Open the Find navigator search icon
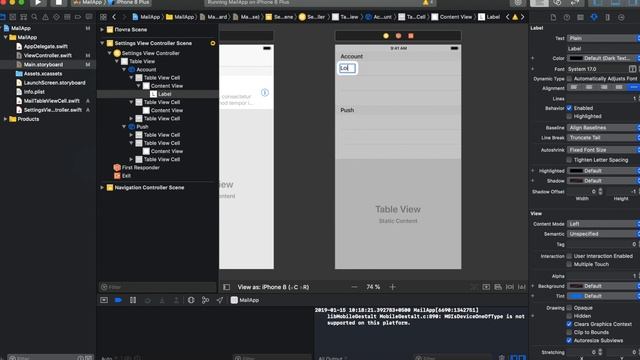The width and height of the screenshot is (640, 360). click(x=34, y=17)
